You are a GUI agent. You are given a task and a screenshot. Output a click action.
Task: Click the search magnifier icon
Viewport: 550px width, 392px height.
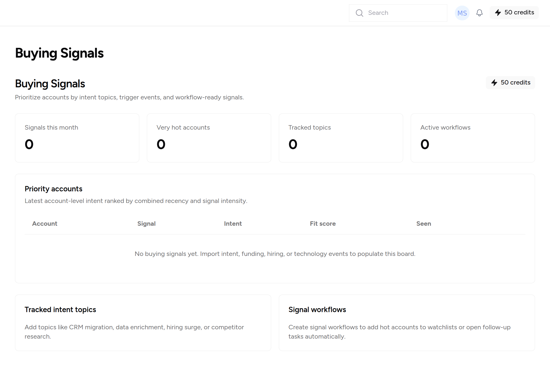pos(359,13)
